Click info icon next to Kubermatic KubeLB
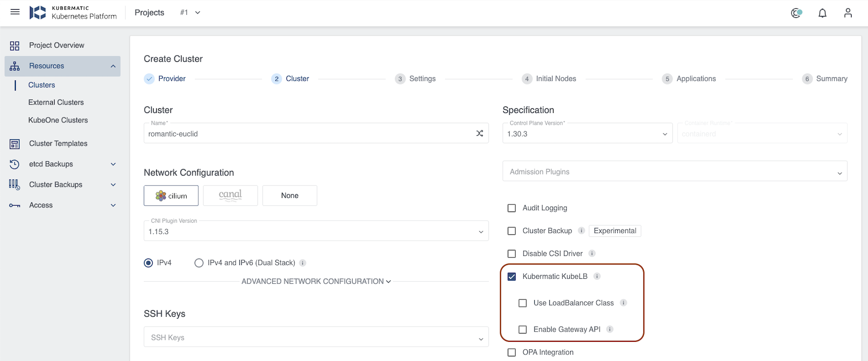Screen dimensions: 868x361 [x=597, y=276]
